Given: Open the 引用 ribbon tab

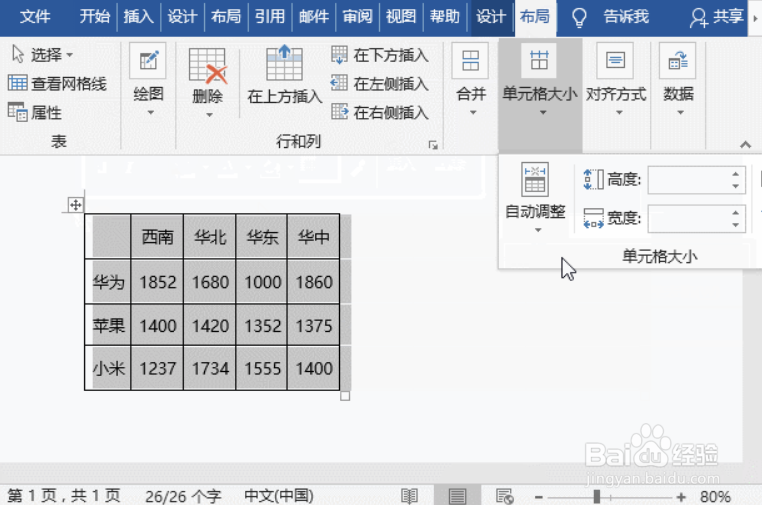Looking at the screenshot, I should pos(270,17).
